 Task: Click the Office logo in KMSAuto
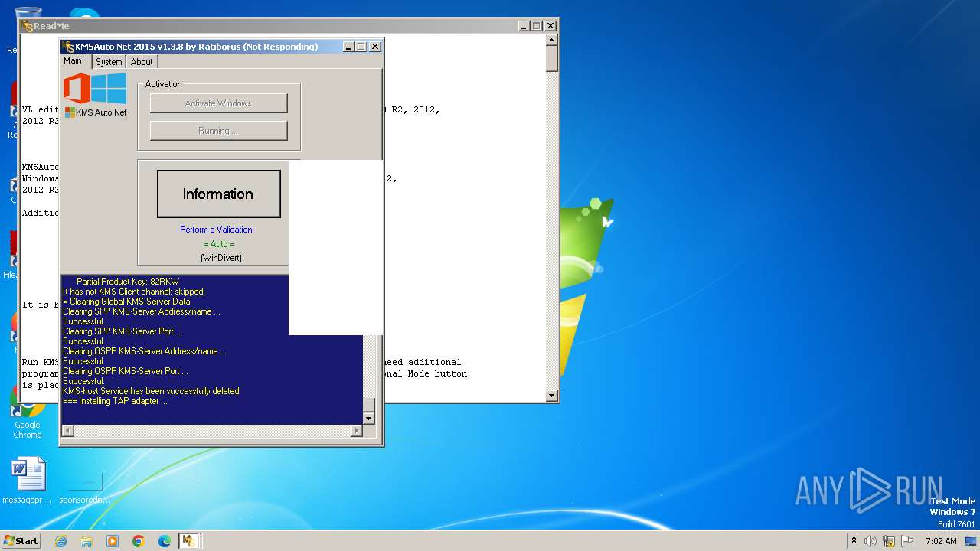pos(77,88)
